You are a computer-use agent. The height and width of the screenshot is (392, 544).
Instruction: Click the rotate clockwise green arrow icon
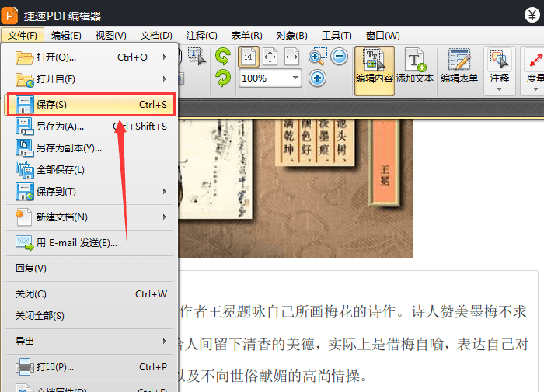point(223,56)
